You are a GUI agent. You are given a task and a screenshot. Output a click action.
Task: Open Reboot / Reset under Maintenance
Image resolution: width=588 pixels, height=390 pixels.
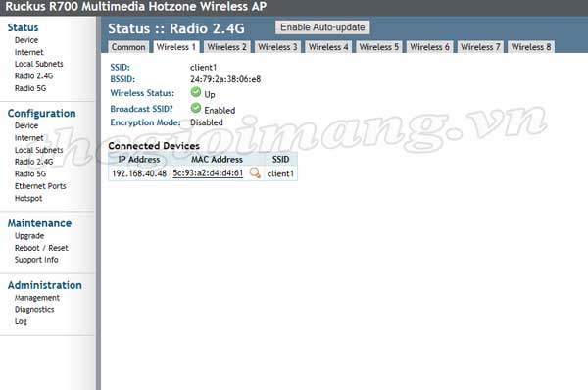(41, 248)
